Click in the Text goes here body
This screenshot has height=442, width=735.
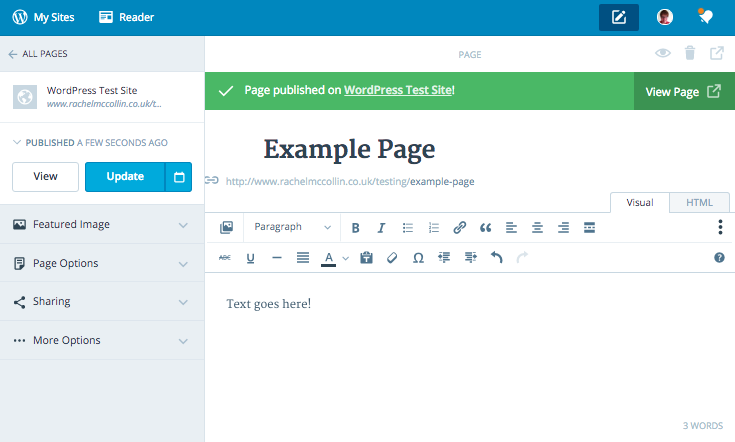click(269, 304)
